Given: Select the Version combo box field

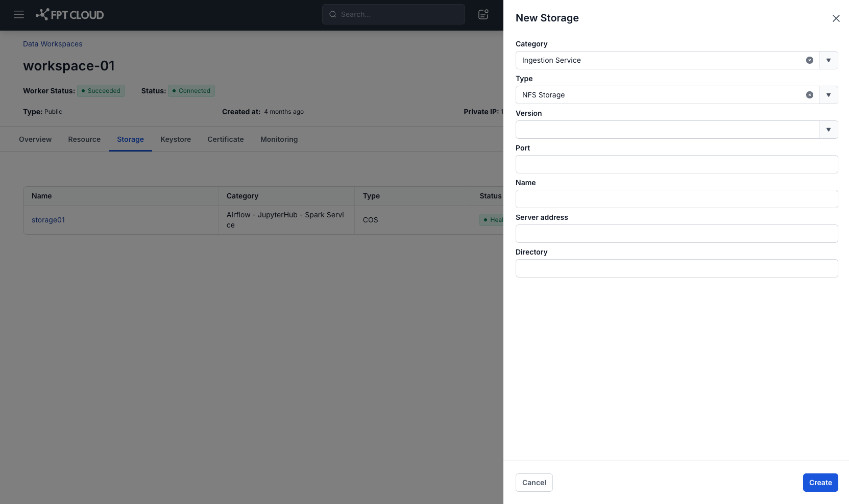Looking at the screenshot, I should (x=667, y=130).
